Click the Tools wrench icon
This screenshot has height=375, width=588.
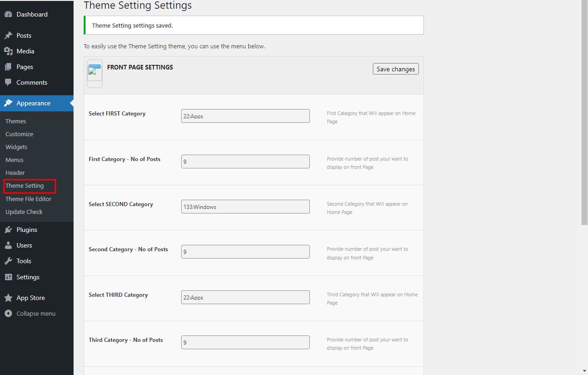[8, 261]
